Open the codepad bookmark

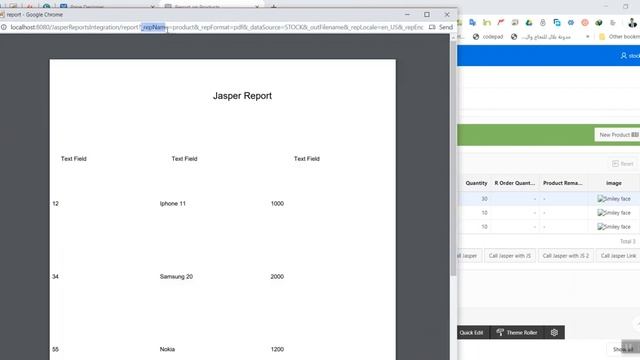click(488, 37)
